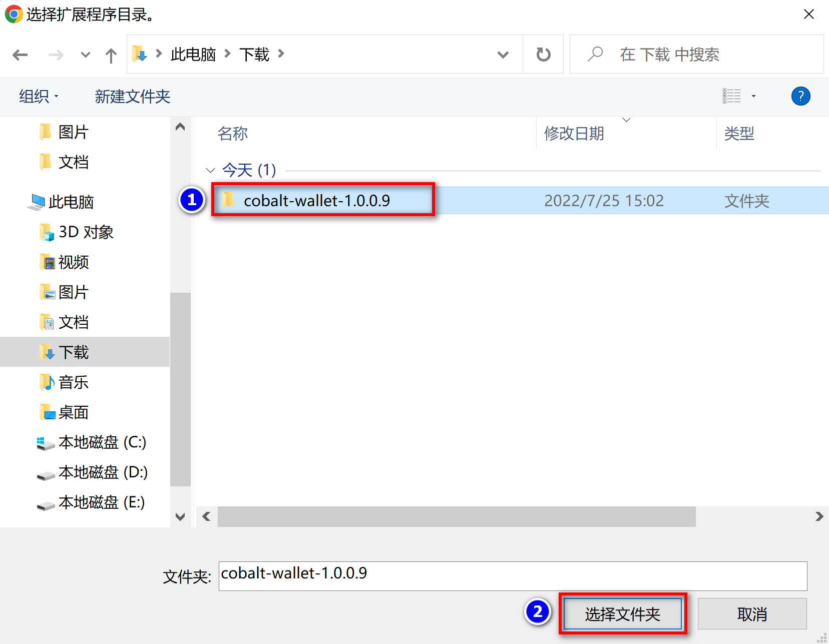The image size is (829, 644).
Task: Click the E: drive icon
Action: 46,505
